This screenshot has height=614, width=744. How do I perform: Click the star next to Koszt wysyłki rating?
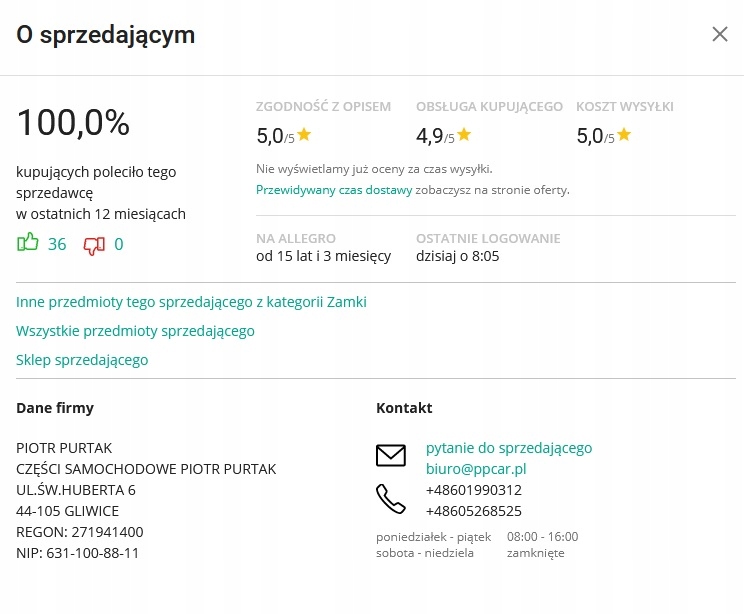tap(624, 134)
